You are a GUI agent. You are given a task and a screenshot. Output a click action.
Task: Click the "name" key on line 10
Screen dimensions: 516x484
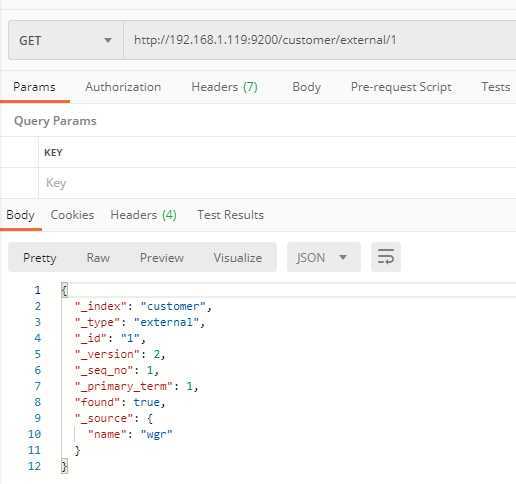107,434
